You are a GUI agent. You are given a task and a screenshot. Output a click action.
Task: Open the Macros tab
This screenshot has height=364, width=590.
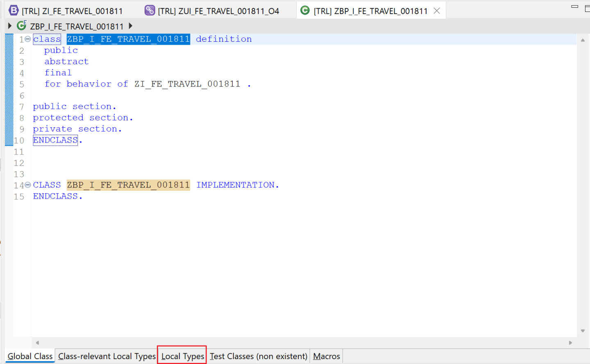coord(327,356)
